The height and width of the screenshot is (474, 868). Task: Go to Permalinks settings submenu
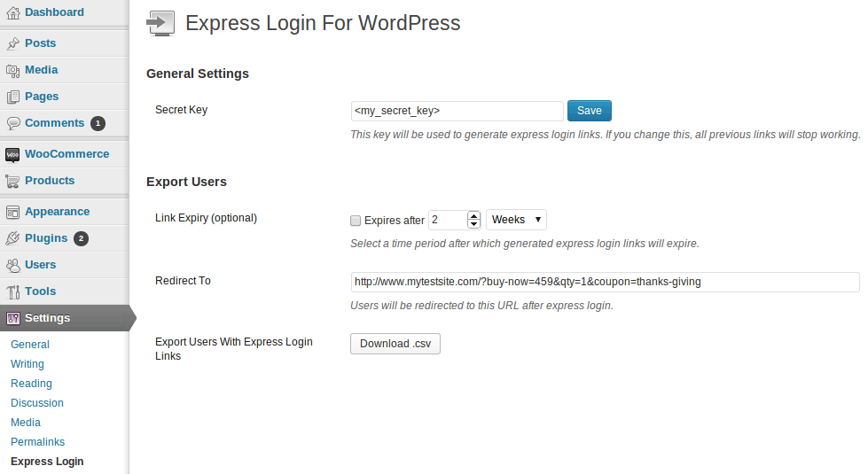pos(37,442)
